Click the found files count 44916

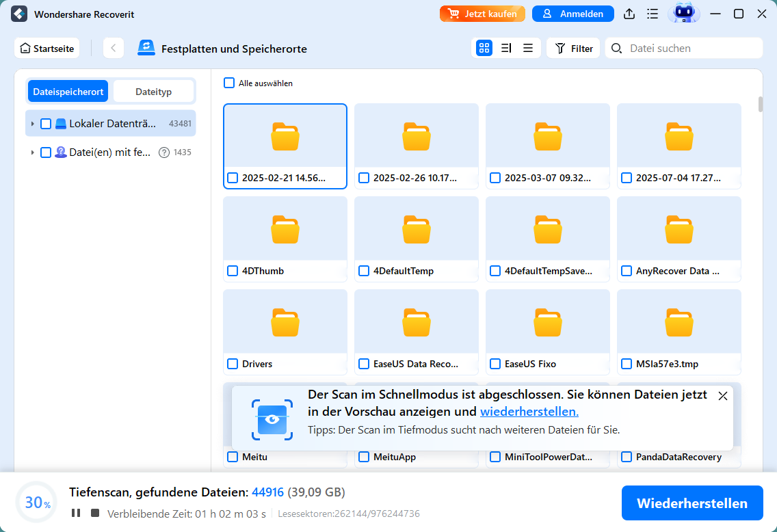pos(267,492)
